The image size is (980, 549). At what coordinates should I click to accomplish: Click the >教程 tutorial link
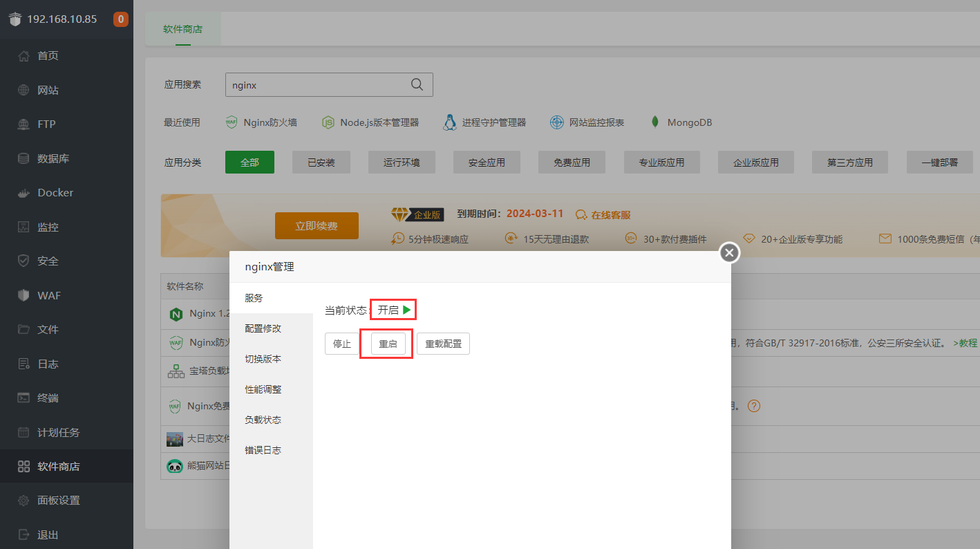click(x=966, y=342)
